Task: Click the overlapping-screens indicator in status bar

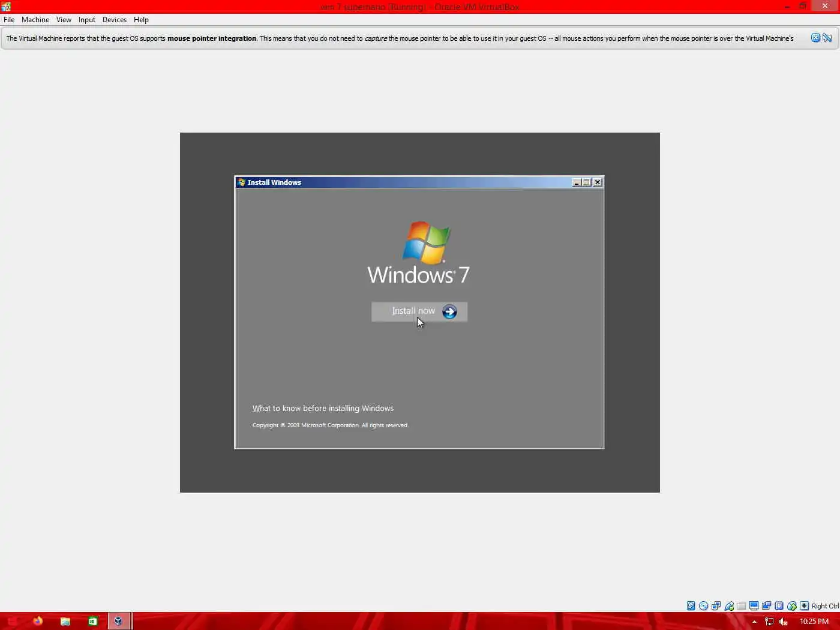Action: click(x=766, y=606)
